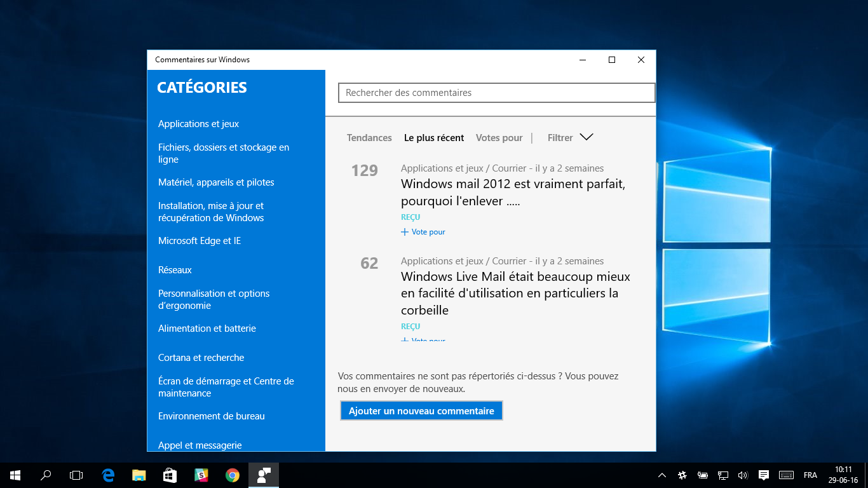Minimize the Commentaires sur Windows window

(x=583, y=60)
